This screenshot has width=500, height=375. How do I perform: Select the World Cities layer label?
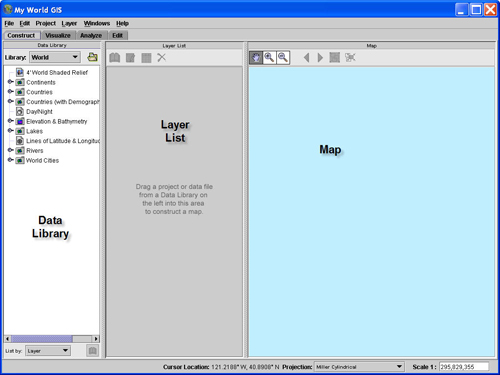click(x=42, y=160)
